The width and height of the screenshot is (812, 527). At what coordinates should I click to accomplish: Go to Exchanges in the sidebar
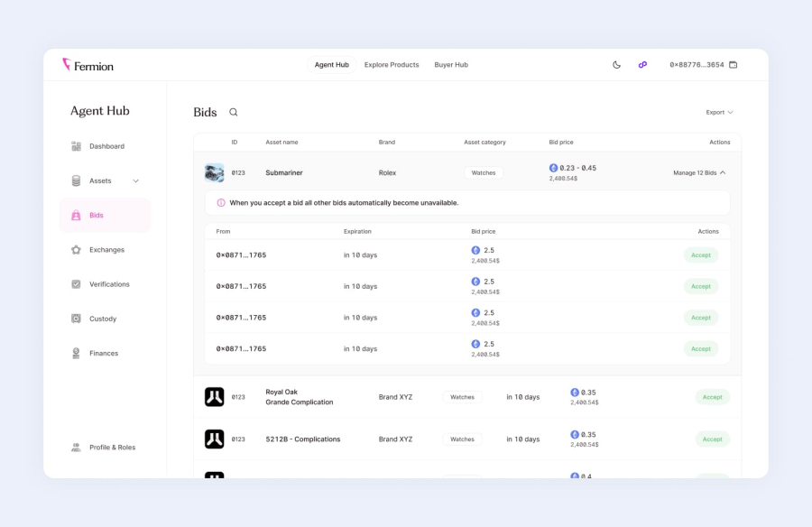point(106,250)
